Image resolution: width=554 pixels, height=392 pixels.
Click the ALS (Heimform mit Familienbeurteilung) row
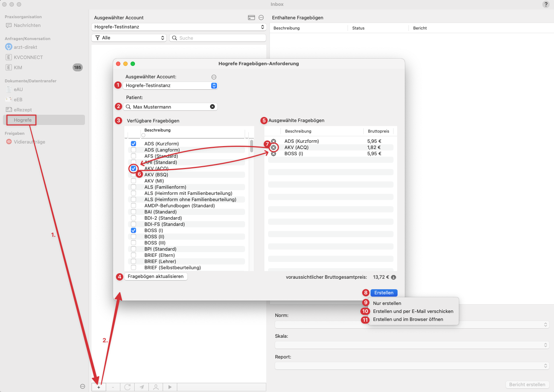point(186,193)
